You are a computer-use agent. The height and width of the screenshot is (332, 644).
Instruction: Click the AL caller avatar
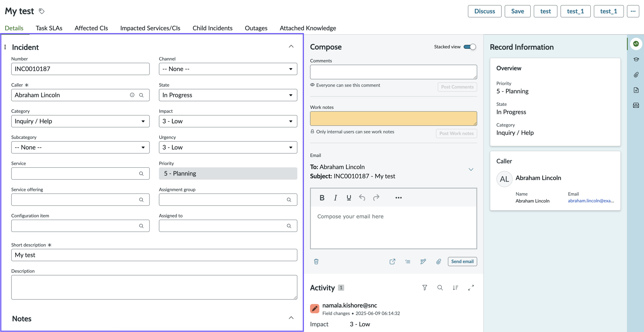[504, 179]
